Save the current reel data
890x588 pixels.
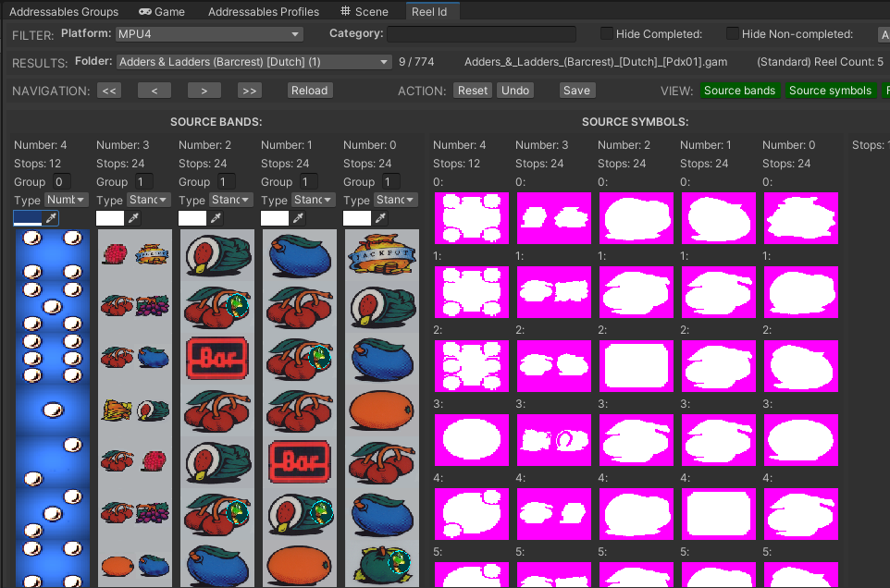pos(576,91)
